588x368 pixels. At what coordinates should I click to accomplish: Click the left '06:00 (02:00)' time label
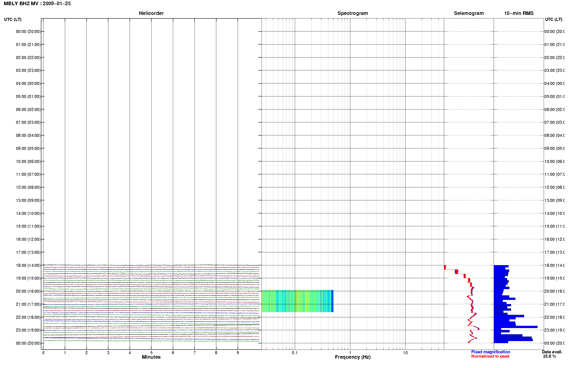tap(28, 109)
